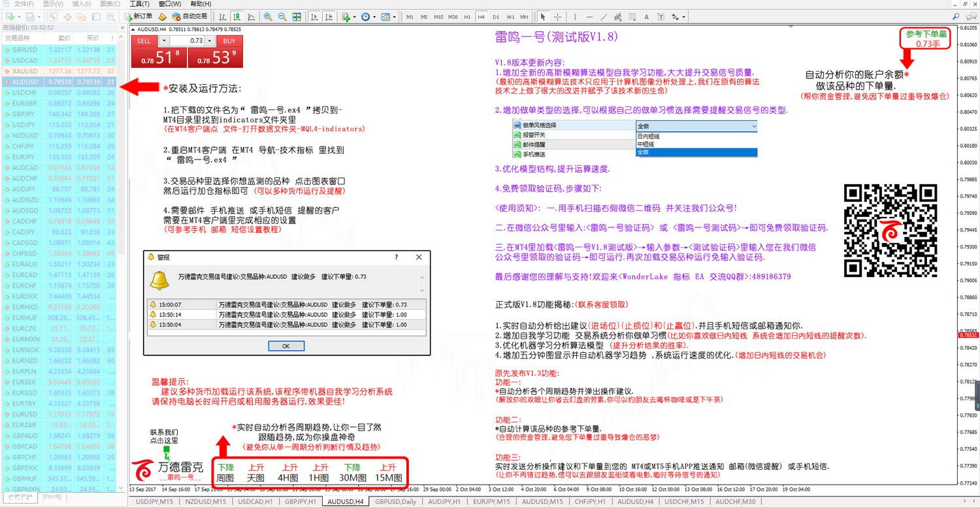Click the search magnifier icon at top right

[x=956, y=16]
